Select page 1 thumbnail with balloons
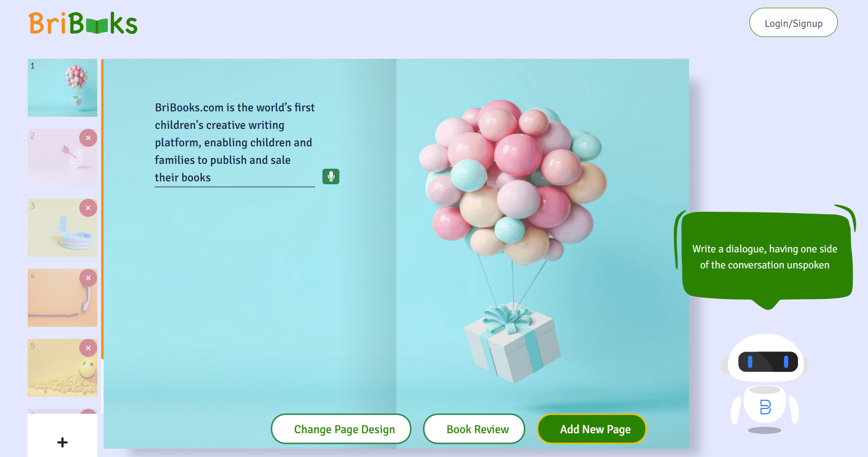The image size is (868, 457). click(62, 88)
